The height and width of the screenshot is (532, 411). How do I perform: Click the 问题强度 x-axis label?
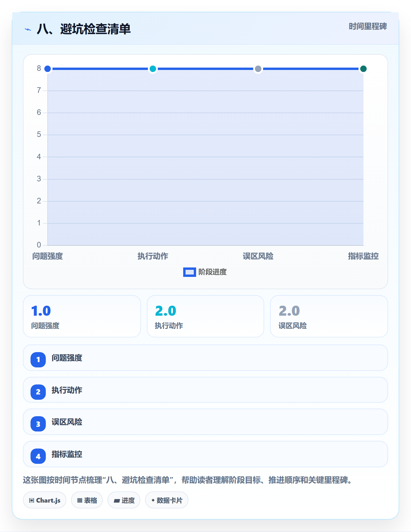pos(48,256)
